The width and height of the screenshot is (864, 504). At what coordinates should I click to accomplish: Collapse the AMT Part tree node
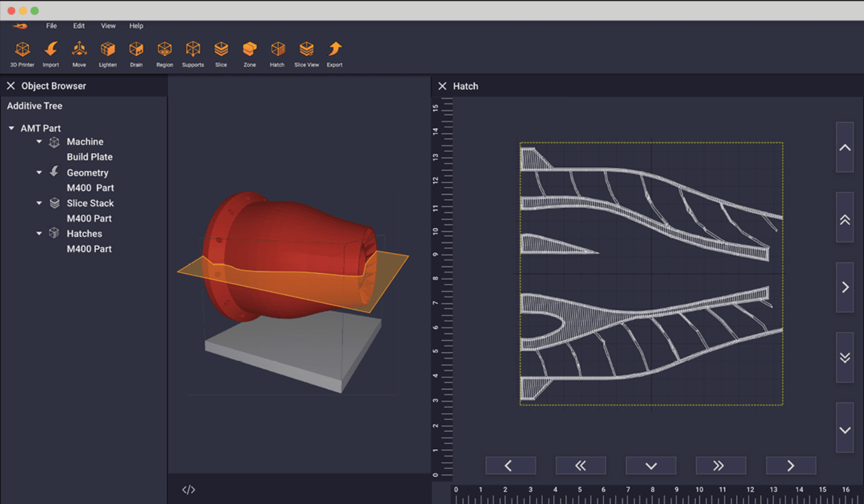tap(12, 128)
